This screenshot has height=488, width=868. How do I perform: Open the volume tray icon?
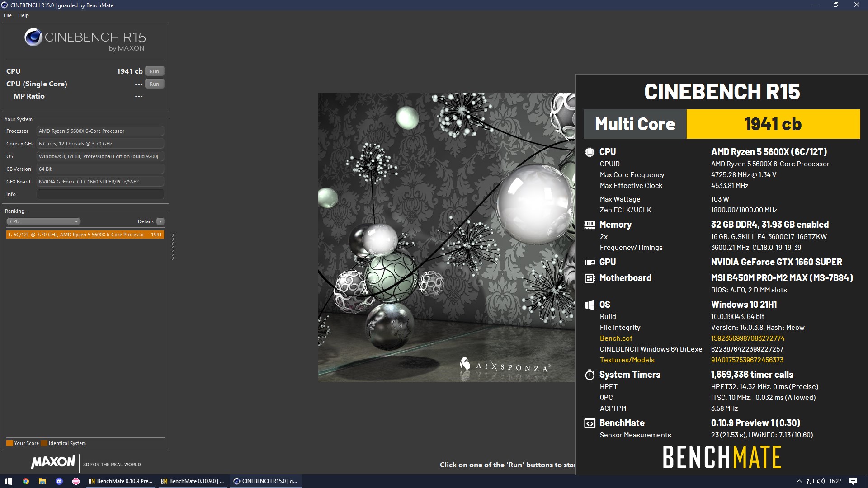tap(821, 481)
